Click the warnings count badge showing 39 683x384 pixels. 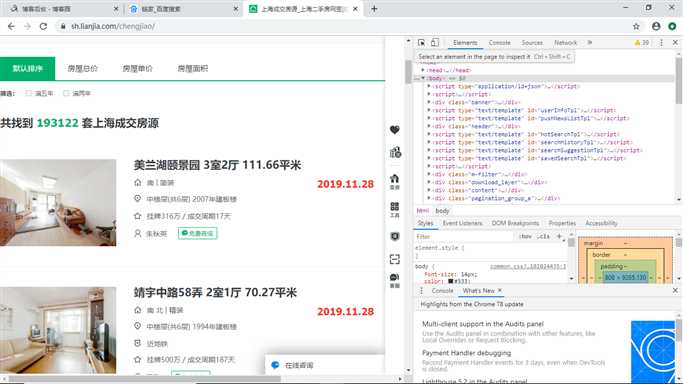point(642,43)
